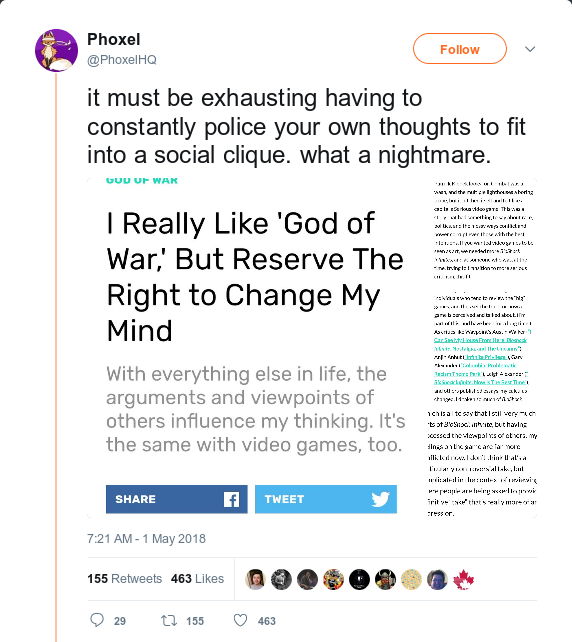View the 463 Likes list

(197, 579)
